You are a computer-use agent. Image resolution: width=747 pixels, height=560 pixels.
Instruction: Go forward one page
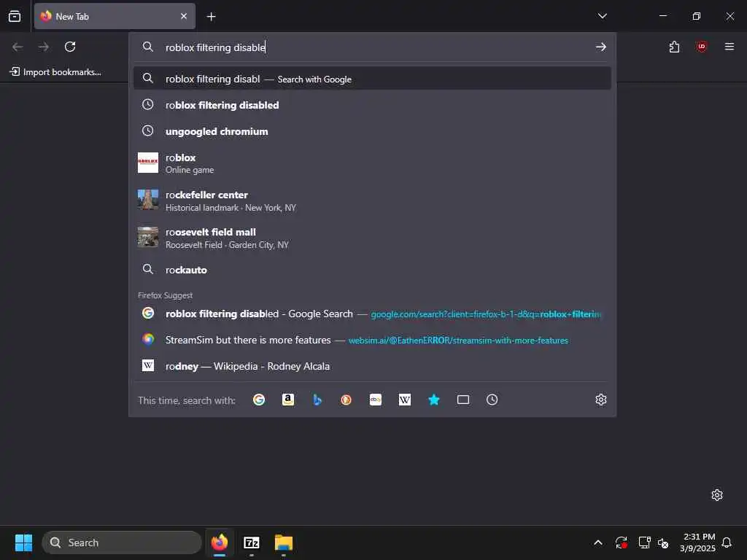[43, 47]
